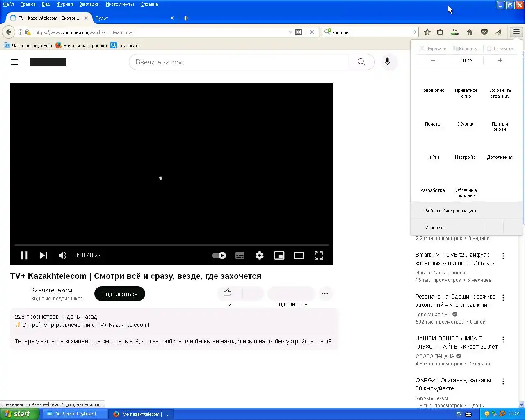Open the Windows start menu

[x=19, y=414]
